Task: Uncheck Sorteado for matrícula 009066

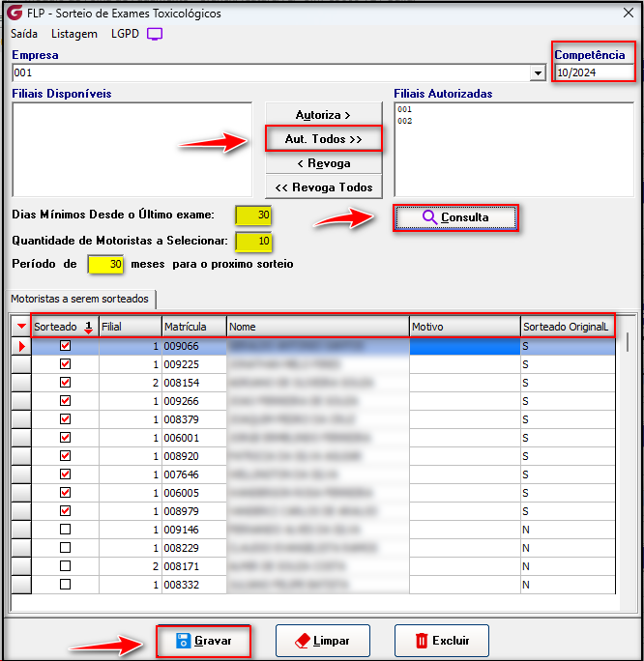Action: coord(66,346)
